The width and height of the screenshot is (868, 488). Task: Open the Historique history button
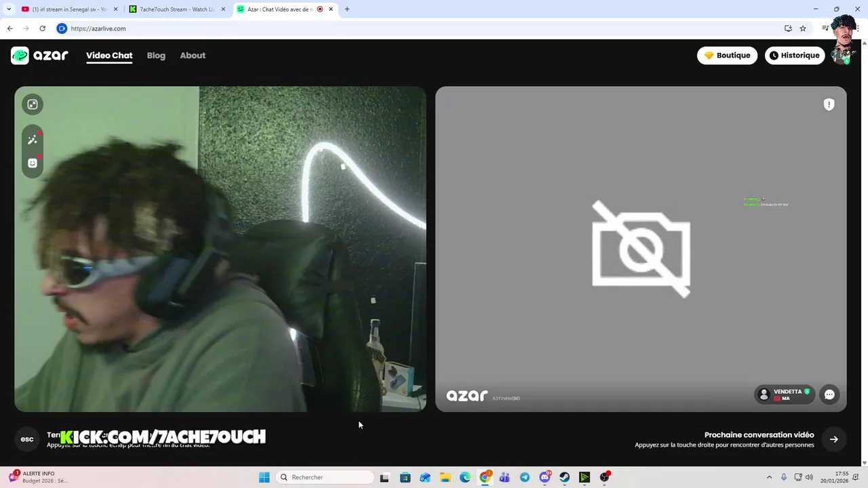click(795, 56)
